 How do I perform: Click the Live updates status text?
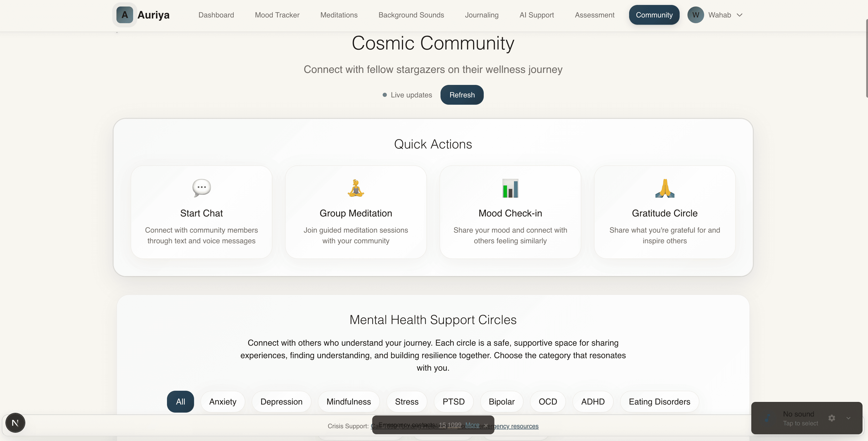click(x=411, y=95)
